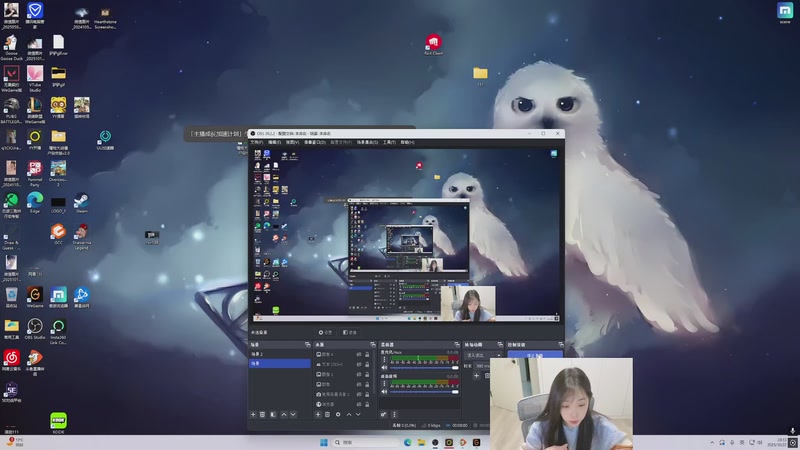
Task: Move the selected scene up
Action: tap(284, 414)
